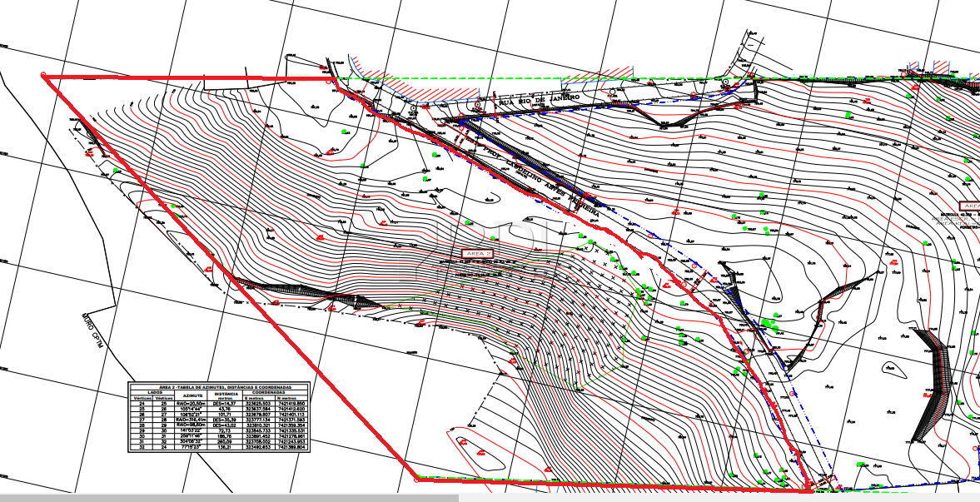This screenshot has width=980, height=502.
Task: Click the red-boxed 'AREA 2' label in the drawing
Action: 477,254
